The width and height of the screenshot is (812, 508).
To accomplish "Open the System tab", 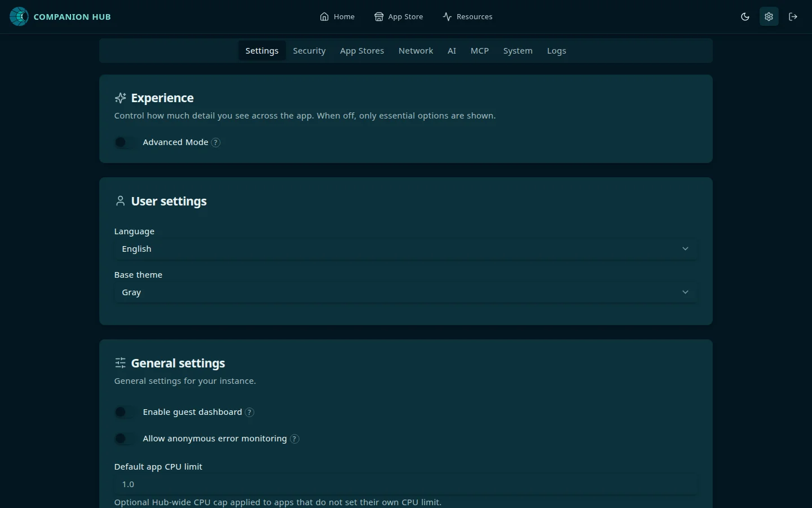I will point(518,51).
